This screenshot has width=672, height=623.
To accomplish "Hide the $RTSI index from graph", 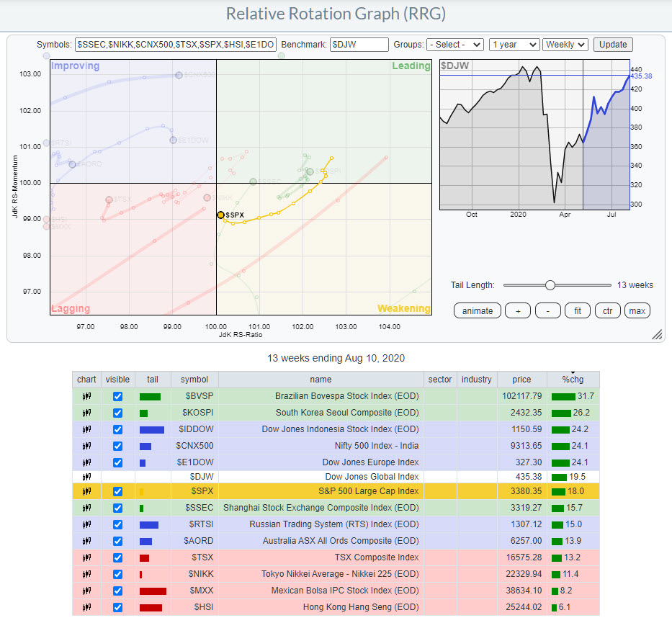I will coord(117,524).
